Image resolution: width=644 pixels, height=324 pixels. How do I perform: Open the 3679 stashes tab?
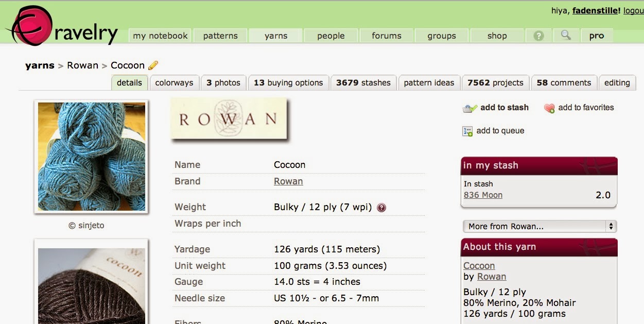[363, 83]
